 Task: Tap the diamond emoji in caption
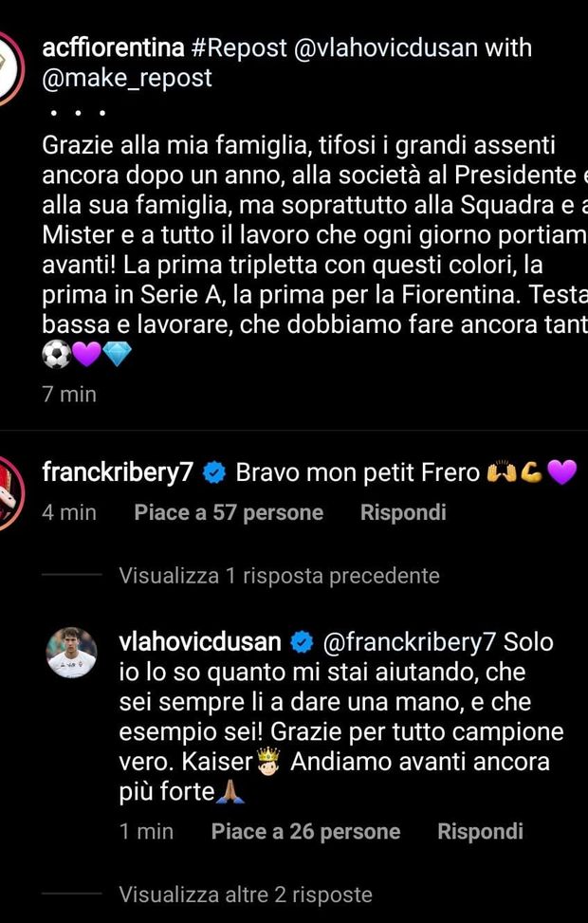coord(117,355)
